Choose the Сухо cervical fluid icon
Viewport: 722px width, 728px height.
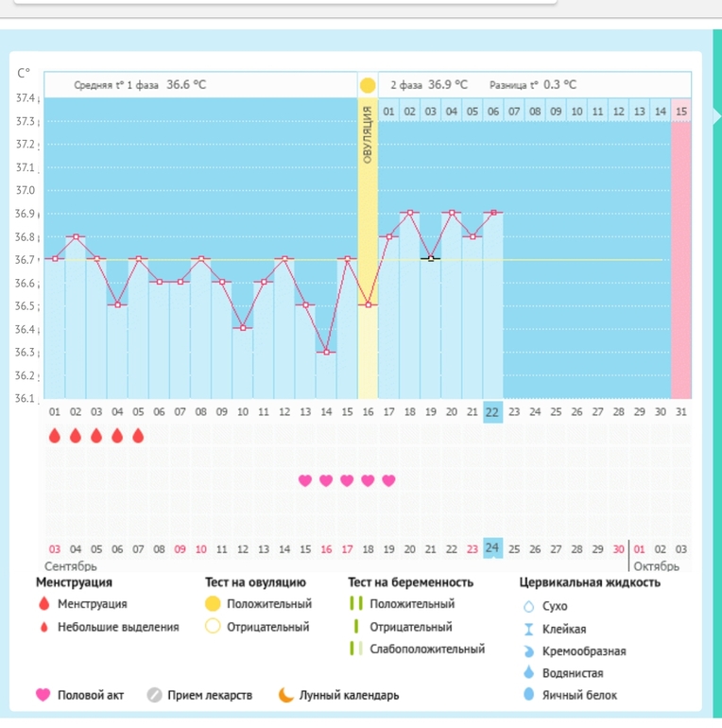(x=528, y=606)
